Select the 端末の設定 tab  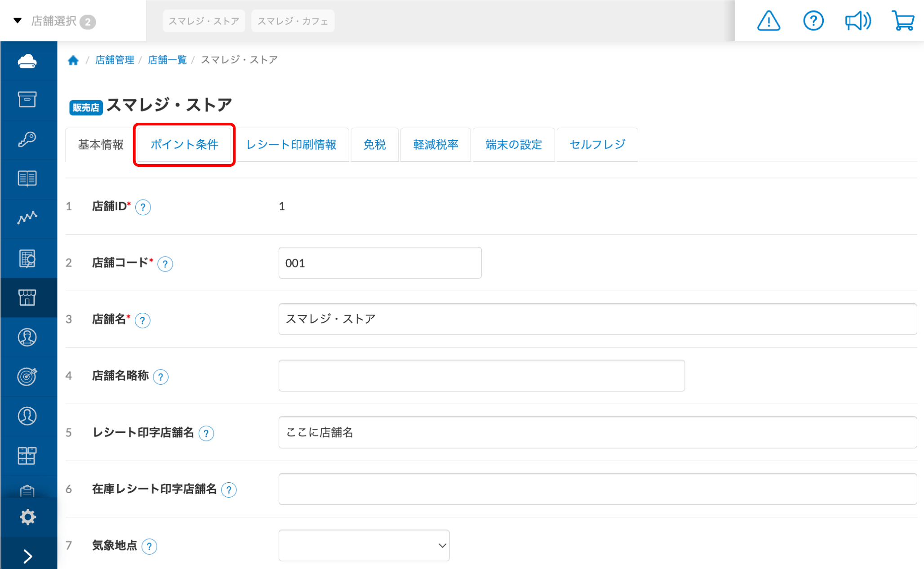pyautogui.click(x=513, y=145)
